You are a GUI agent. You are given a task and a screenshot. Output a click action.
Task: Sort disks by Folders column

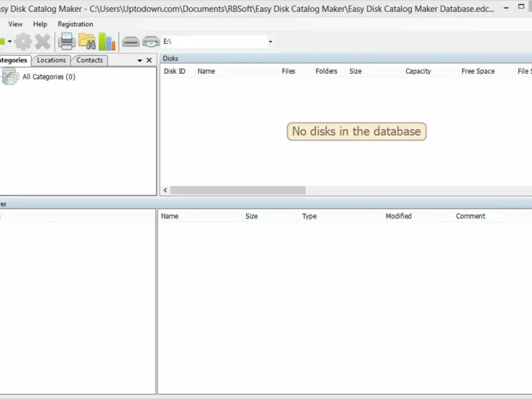(327, 71)
